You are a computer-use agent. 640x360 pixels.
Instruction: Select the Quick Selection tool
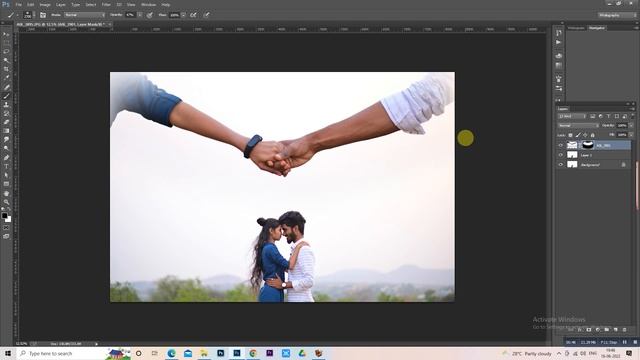pos(6,60)
